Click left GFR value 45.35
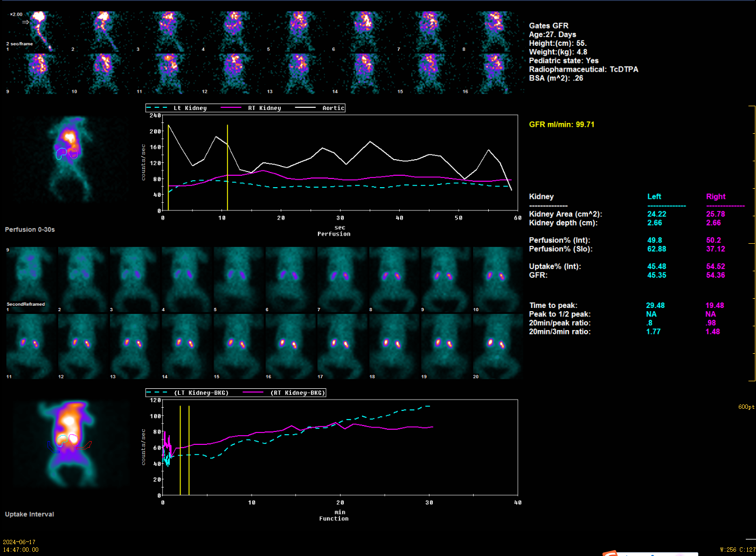The width and height of the screenshot is (756, 556). point(656,274)
